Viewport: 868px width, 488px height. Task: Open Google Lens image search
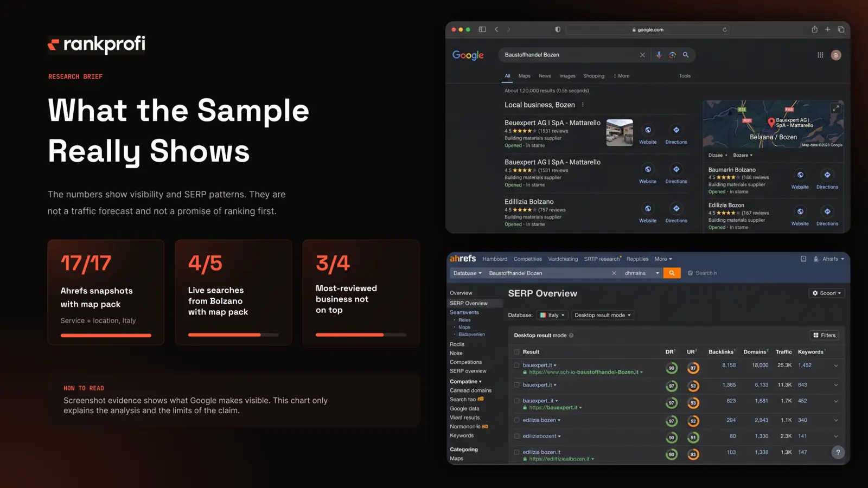(x=673, y=55)
